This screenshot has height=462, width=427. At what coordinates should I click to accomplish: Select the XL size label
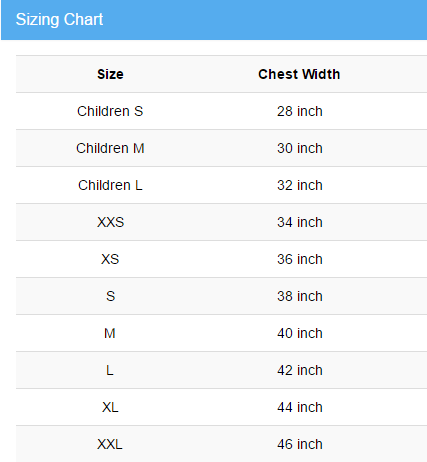tap(110, 407)
